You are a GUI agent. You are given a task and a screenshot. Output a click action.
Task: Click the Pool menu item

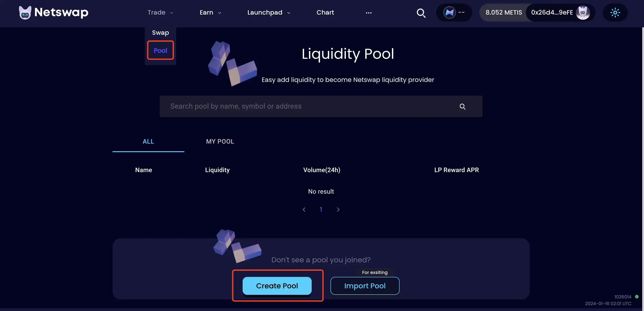[160, 50]
